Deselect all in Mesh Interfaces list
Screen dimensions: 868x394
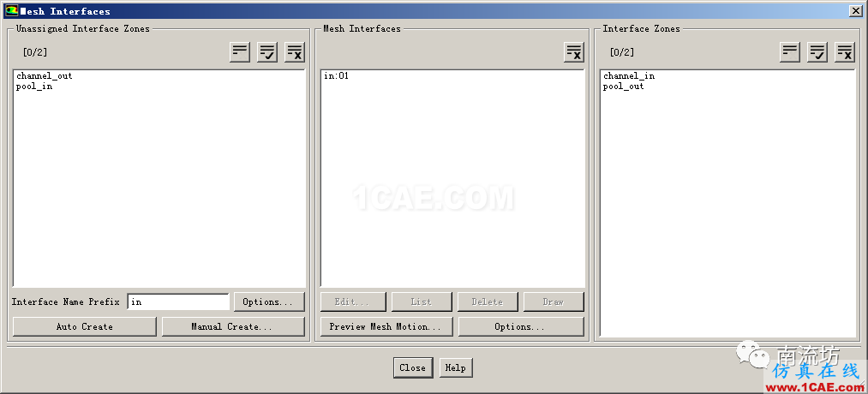(x=574, y=52)
